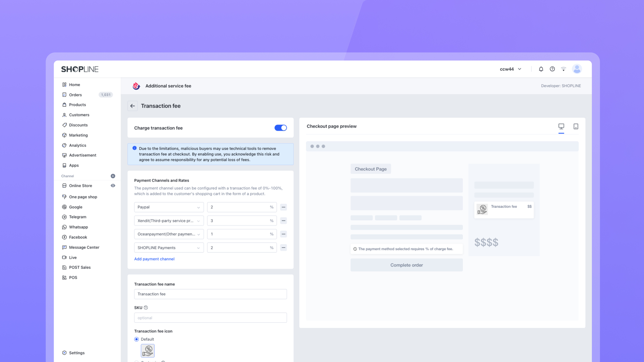The height and width of the screenshot is (362, 644).
Task: Go to Analytics in the sidebar
Action: (x=77, y=145)
